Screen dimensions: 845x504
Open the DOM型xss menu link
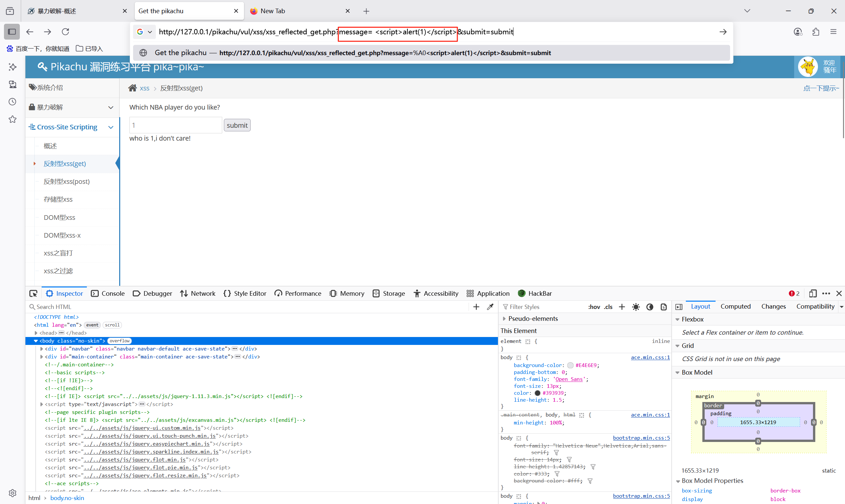(59, 218)
